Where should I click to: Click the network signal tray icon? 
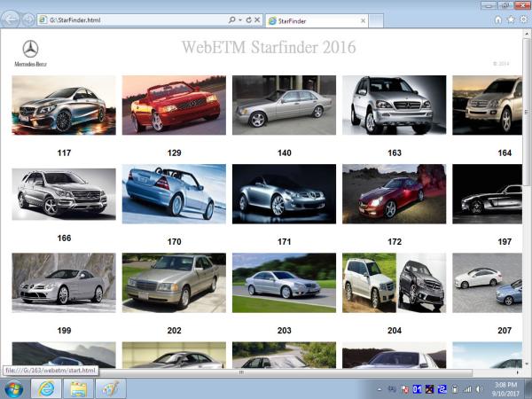point(467,389)
